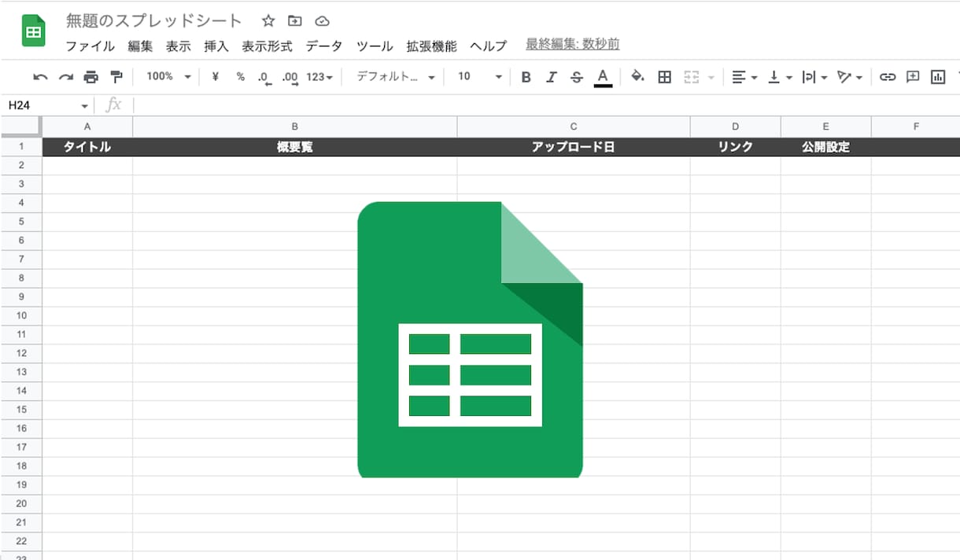Screen dimensions: 960x560
Task: Star the spreadsheet next to the title
Action: (x=268, y=21)
